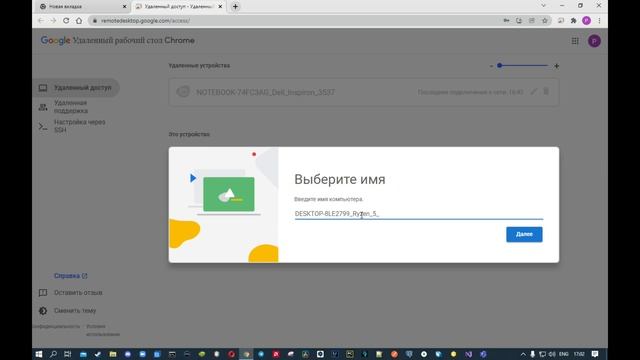Open the Условия использования link
This screenshot has height=360, width=640.
click(x=102, y=330)
